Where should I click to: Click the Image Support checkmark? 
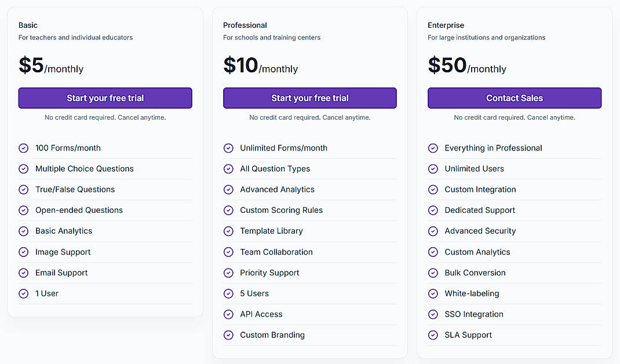pos(24,252)
